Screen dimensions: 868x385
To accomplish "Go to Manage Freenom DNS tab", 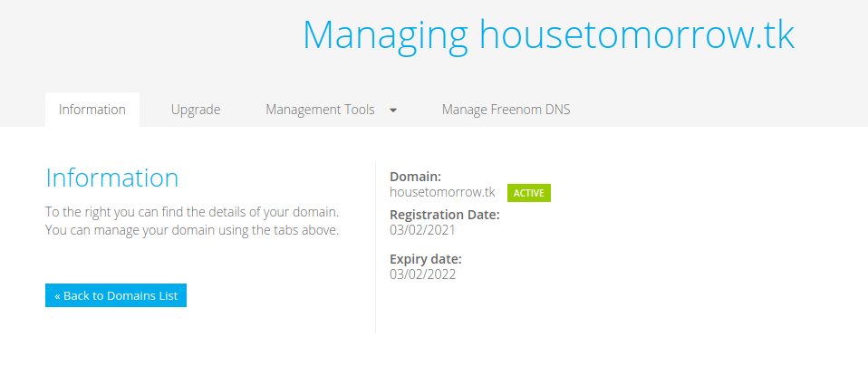I will pos(506,110).
